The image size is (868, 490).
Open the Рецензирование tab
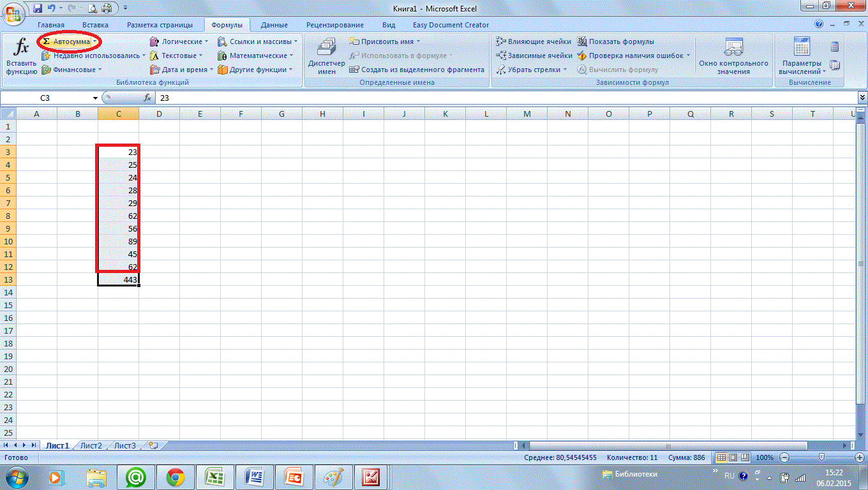(x=335, y=25)
